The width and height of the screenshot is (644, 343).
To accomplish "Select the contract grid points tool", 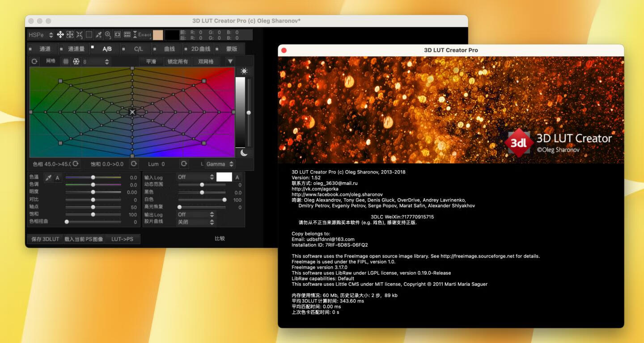I will tap(79, 35).
